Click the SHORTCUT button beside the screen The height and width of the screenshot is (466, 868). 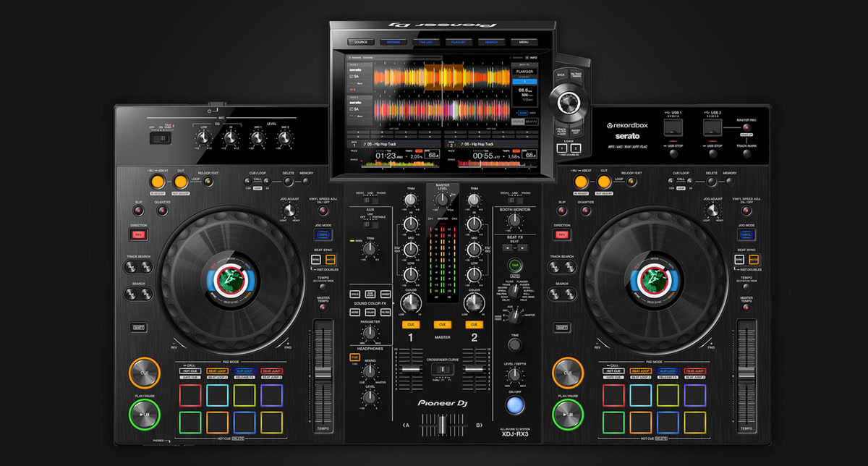(x=576, y=130)
